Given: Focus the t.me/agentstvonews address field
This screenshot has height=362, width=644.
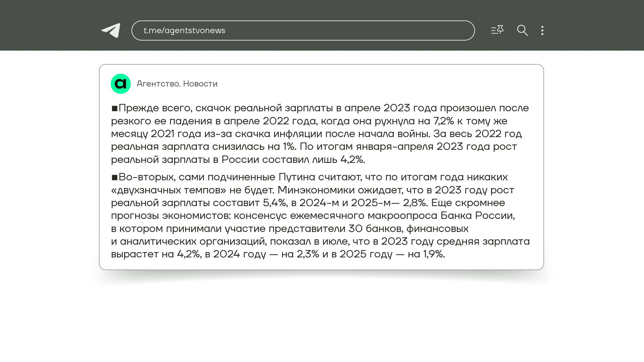Looking at the screenshot, I should pyautogui.click(x=303, y=31).
